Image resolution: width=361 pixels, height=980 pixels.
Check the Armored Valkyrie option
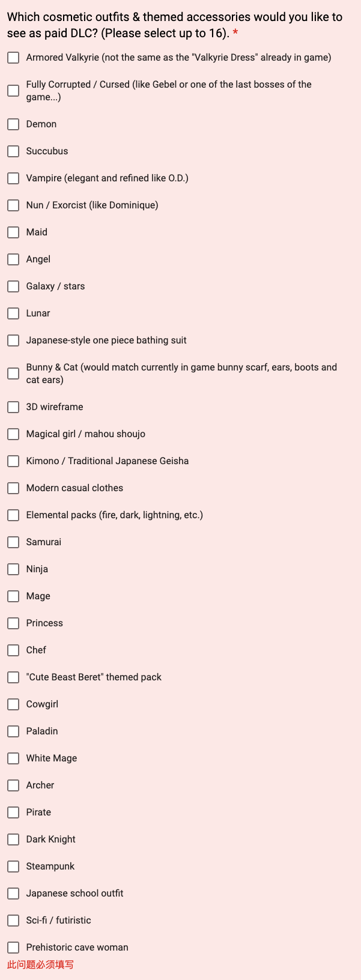point(13,58)
